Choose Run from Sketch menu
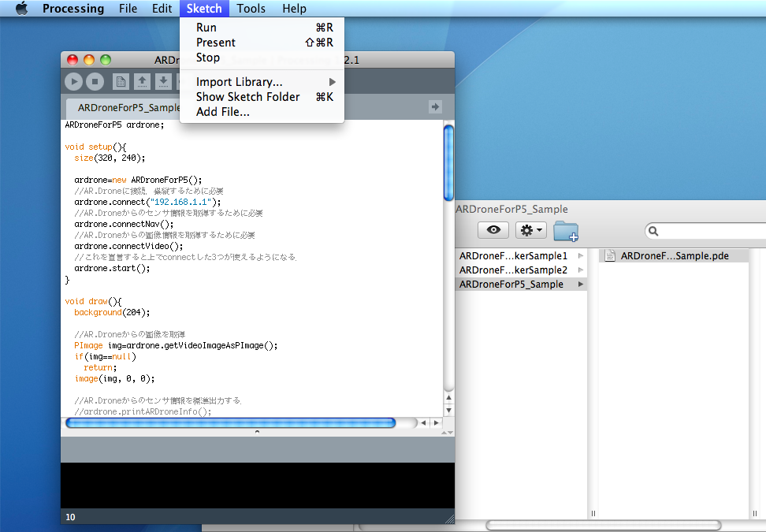766x532 pixels. pos(262,28)
